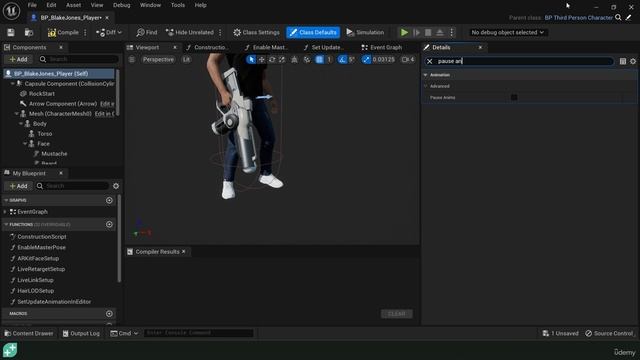
Task: Click the Stop playback button
Action: pyautogui.click(x=428, y=32)
